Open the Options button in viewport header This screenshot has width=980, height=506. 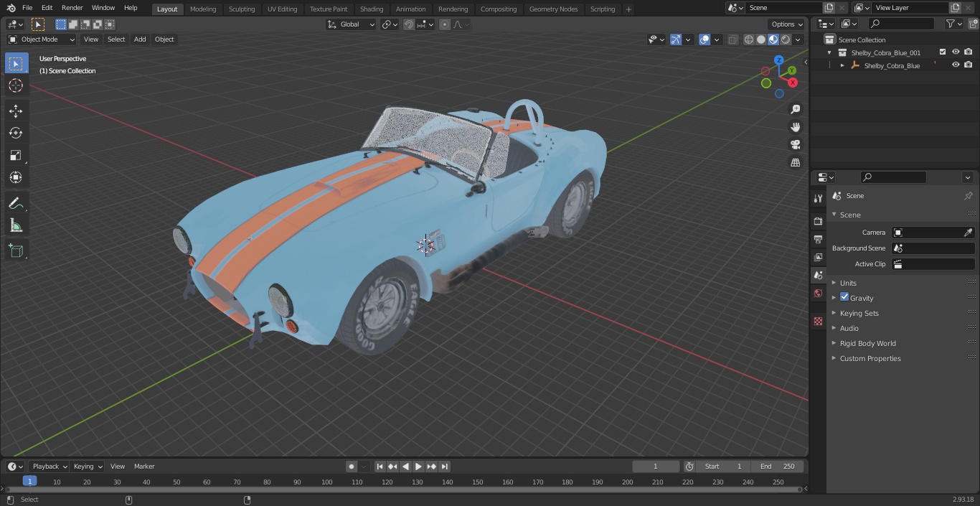coord(787,24)
